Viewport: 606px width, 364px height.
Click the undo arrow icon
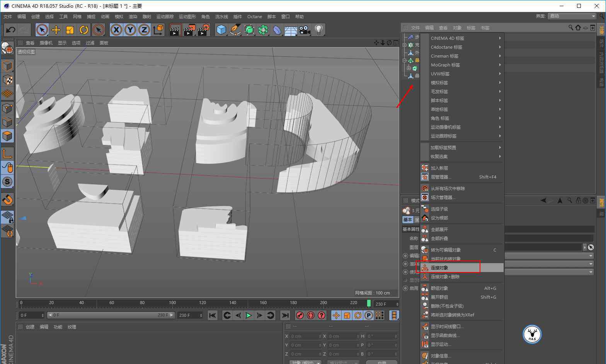pos(10,30)
